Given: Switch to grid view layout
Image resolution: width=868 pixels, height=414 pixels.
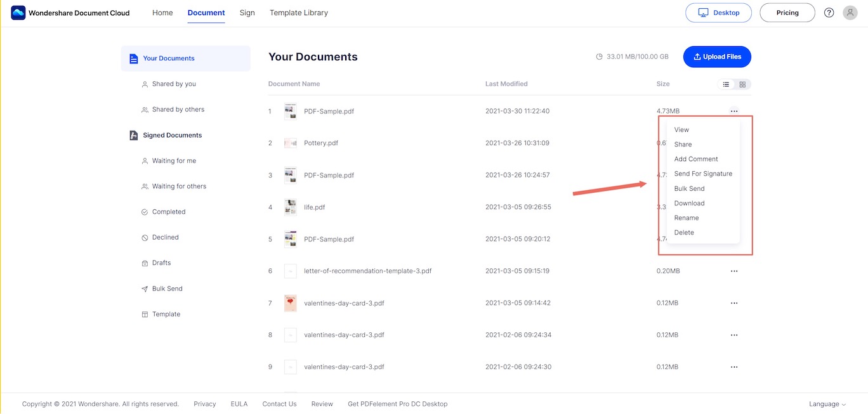Looking at the screenshot, I should click(742, 84).
